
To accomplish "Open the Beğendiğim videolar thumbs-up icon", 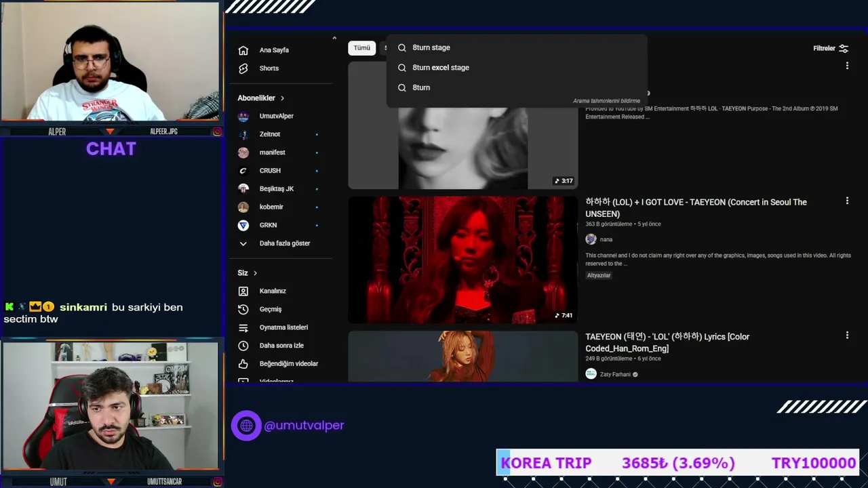I will tap(243, 364).
